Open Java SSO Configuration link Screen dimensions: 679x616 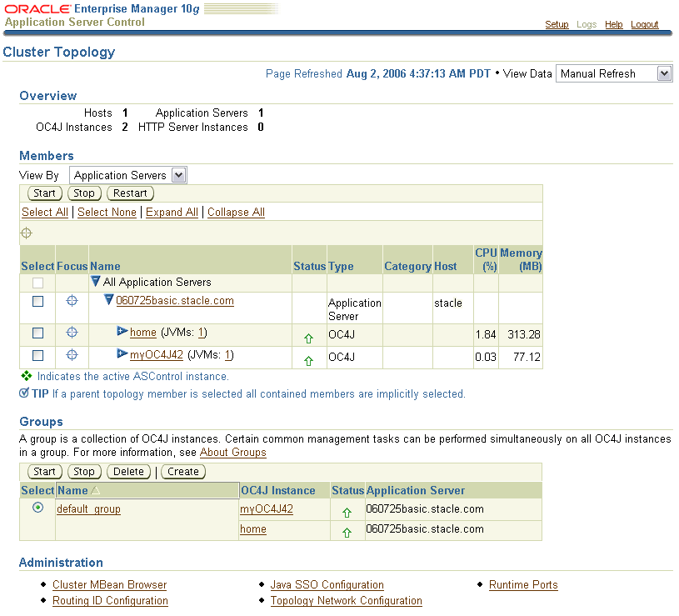coord(327,585)
